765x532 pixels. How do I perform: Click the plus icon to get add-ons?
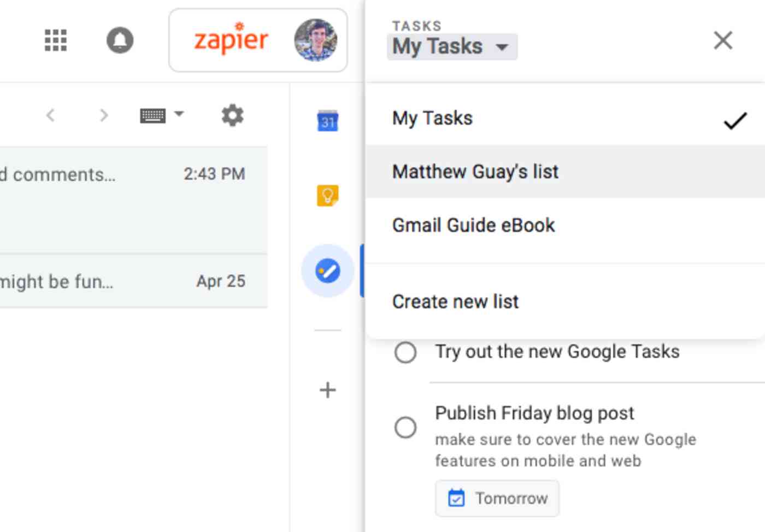coord(327,390)
